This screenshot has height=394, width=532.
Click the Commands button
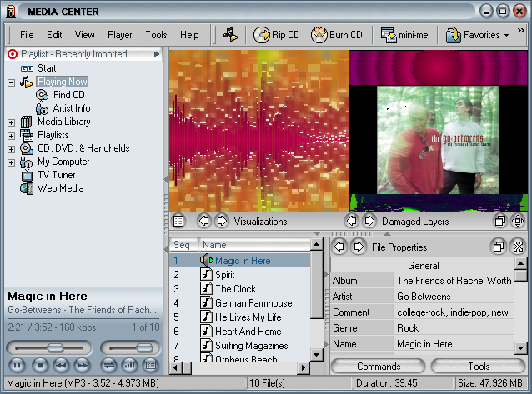coord(379,367)
